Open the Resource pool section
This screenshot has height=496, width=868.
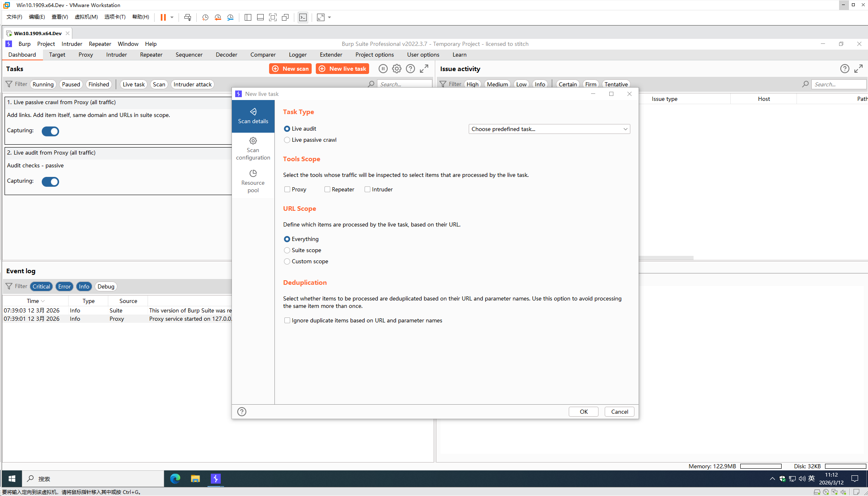[x=253, y=181]
